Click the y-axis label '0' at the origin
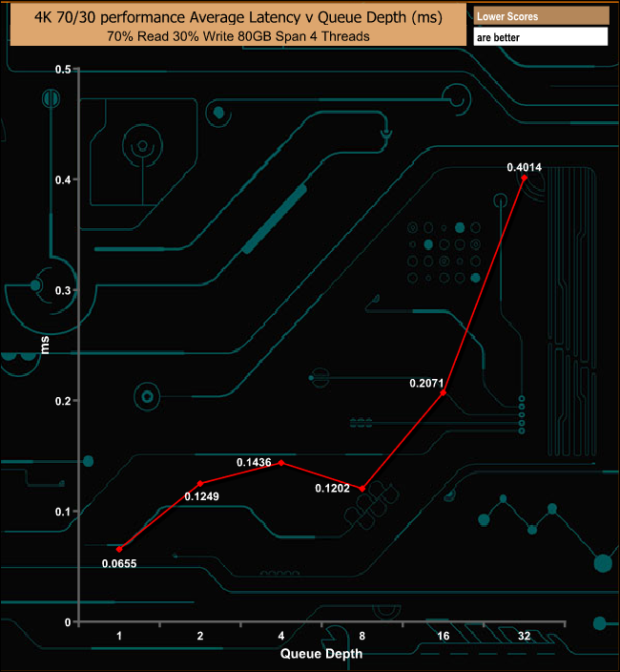This screenshot has height=672, width=620. [68, 622]
